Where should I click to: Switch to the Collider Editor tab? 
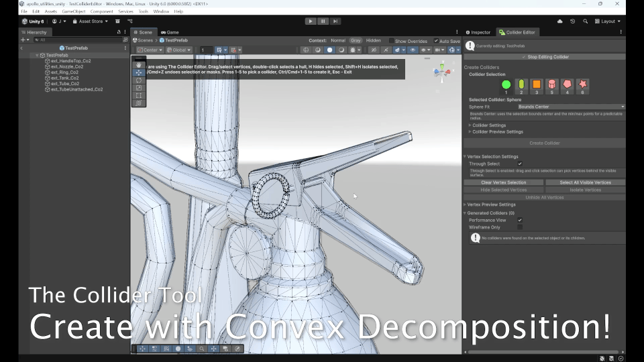click(517, 32)
